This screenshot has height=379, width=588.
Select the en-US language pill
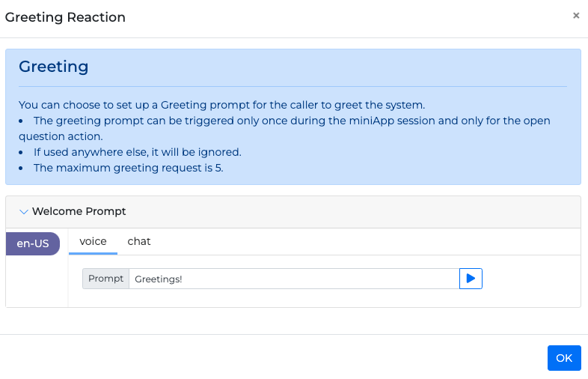(33, 243)
